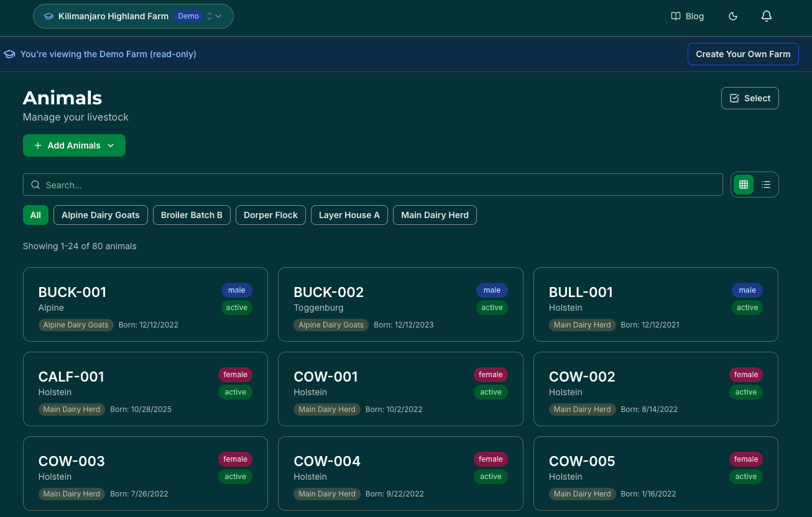812x517 pixels.
Task: Expand the Add Animals dropdown chevron
Action: tap(111, 145)
